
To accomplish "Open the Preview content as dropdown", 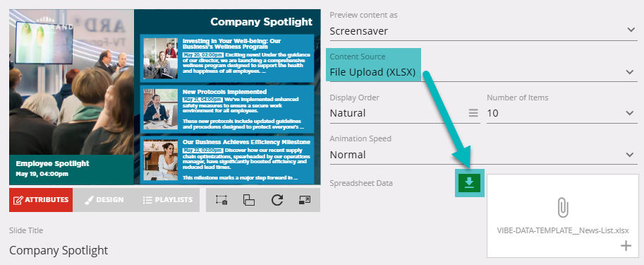I will [x=483, y=31].
